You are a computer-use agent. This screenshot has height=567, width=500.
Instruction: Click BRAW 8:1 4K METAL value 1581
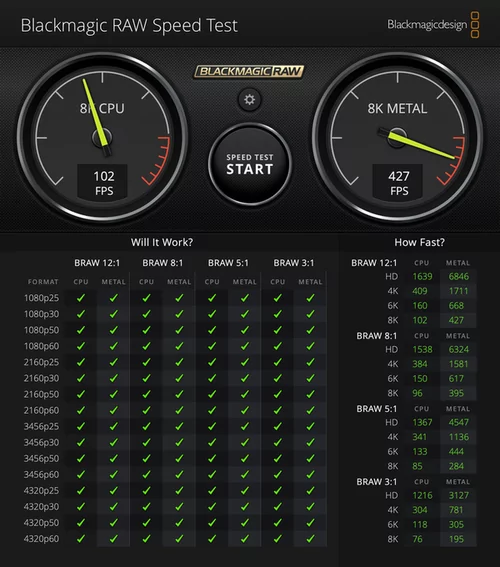click(x=458, y=364)
